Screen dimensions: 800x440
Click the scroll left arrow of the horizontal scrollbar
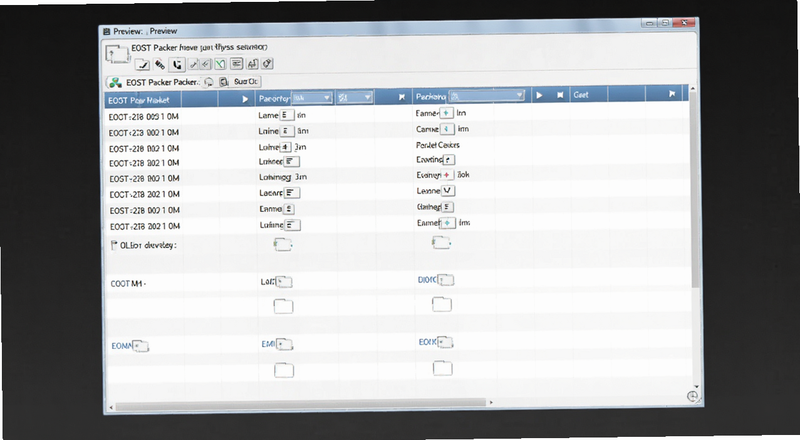[111, 408]
